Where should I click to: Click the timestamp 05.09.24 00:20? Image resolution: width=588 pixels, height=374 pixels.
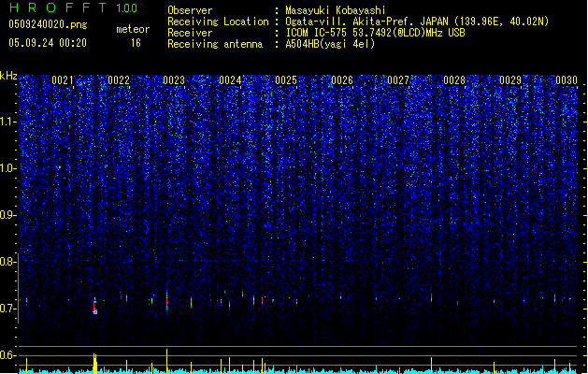(x=48, y=43)
